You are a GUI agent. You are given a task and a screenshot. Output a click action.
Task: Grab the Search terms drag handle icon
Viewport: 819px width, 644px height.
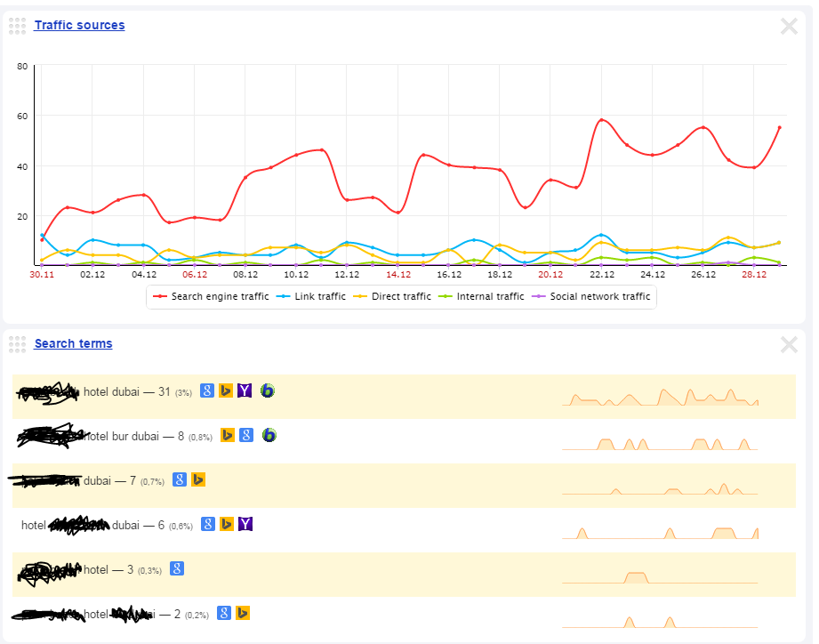tap(17, 345)
